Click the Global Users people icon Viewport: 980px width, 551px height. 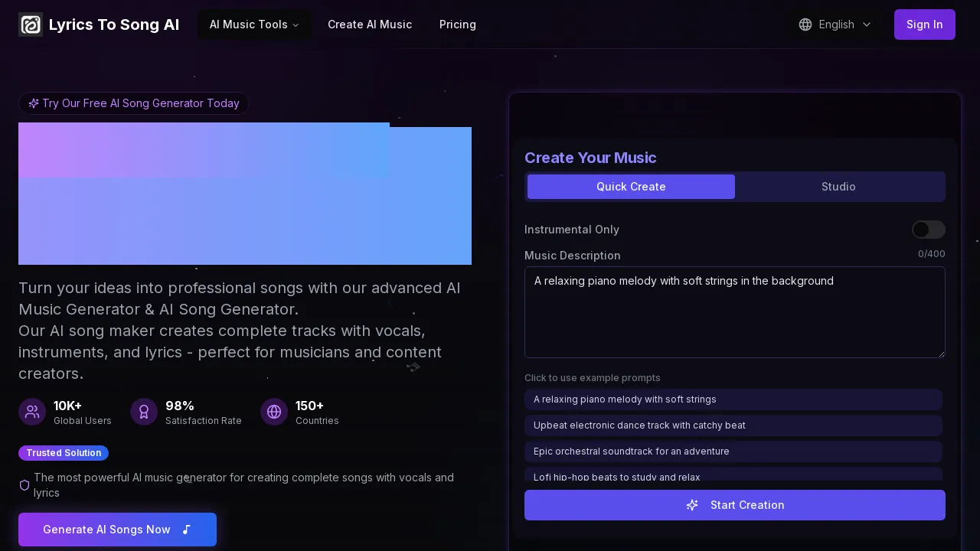pos(32,412)
